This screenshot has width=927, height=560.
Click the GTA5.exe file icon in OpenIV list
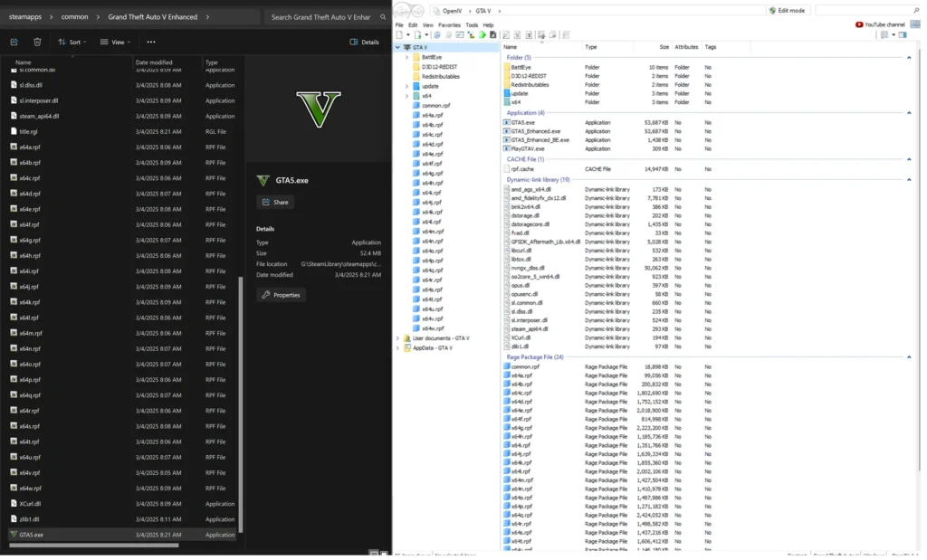tap(507, 123)
